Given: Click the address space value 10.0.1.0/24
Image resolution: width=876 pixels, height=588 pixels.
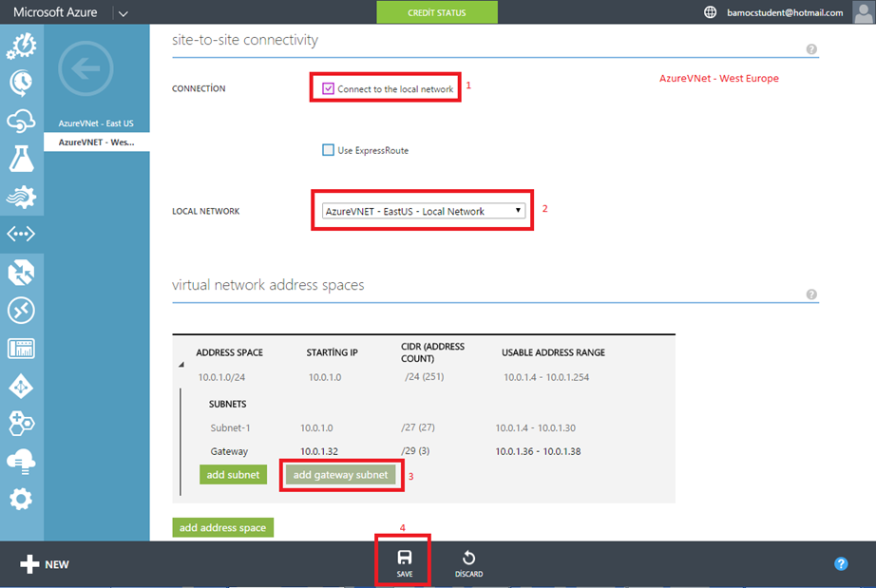Looking at the screenshot, I should click(x=221, y=377).
